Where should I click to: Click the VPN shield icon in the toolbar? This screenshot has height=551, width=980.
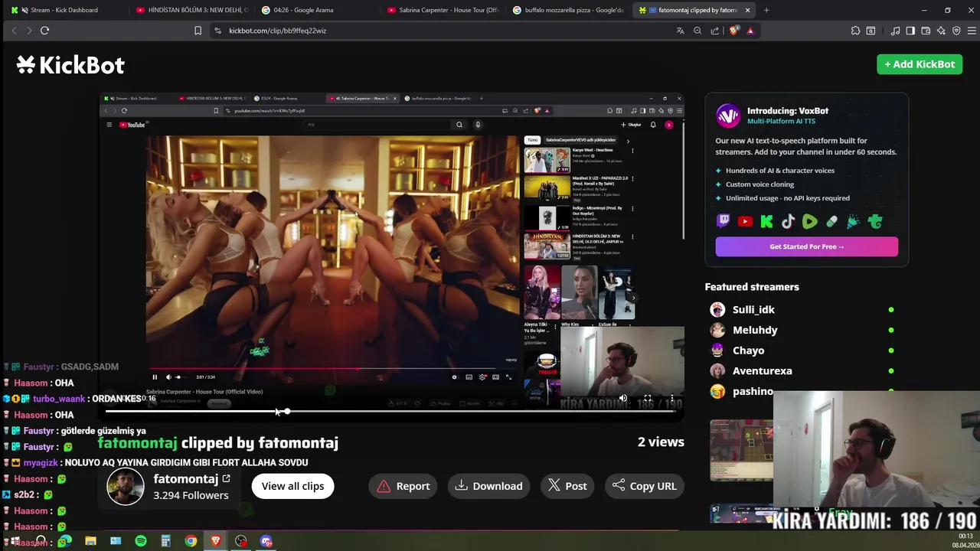coord(956,31)
